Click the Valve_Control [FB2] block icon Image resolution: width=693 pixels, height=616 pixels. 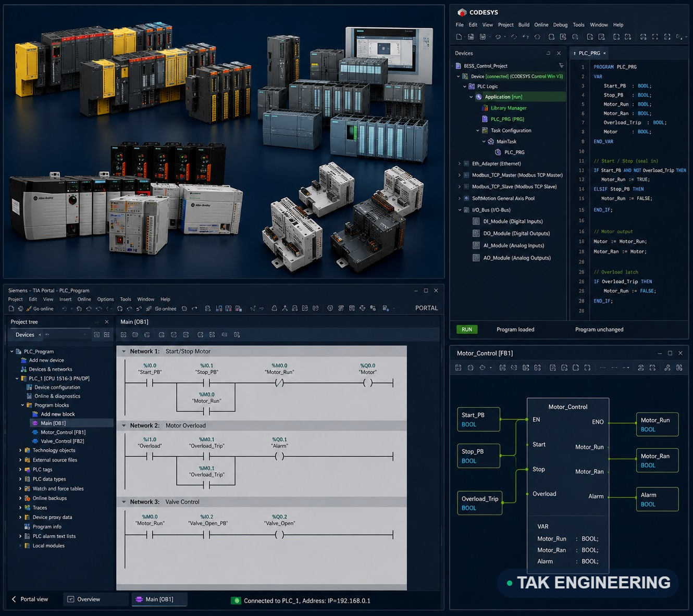point(35,441)
